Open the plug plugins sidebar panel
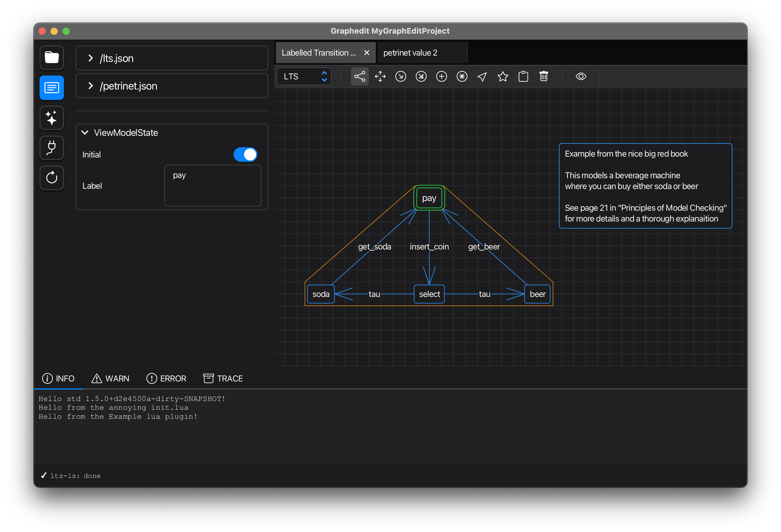Image resolution: width=781 pixels, height=532 pixels. point(52,148)
